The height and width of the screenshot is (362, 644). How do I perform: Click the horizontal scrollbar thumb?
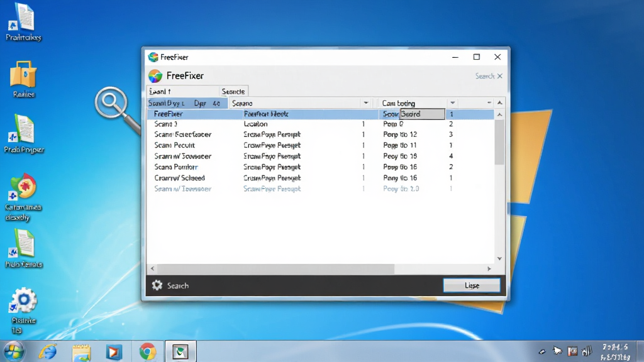pyautogui.click(x=275, y=269)
